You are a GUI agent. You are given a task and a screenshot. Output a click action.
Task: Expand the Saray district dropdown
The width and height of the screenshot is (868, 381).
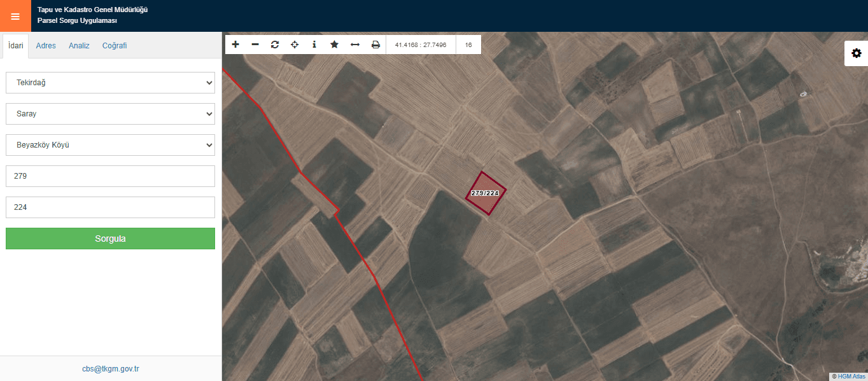[x=110, y=114]
